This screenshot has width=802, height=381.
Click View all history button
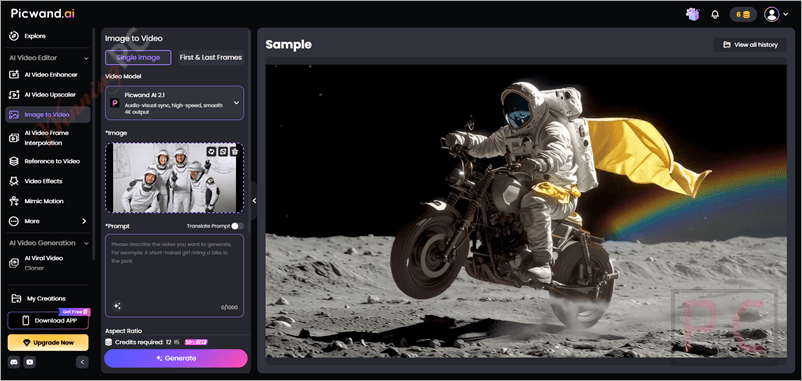(x=750, y=45)
